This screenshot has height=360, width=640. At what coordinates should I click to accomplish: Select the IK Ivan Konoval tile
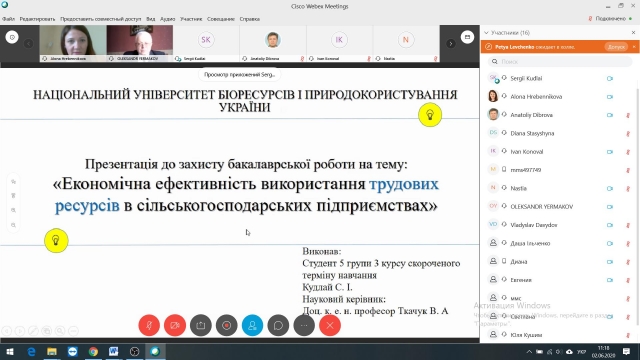(x=339, y=43)
